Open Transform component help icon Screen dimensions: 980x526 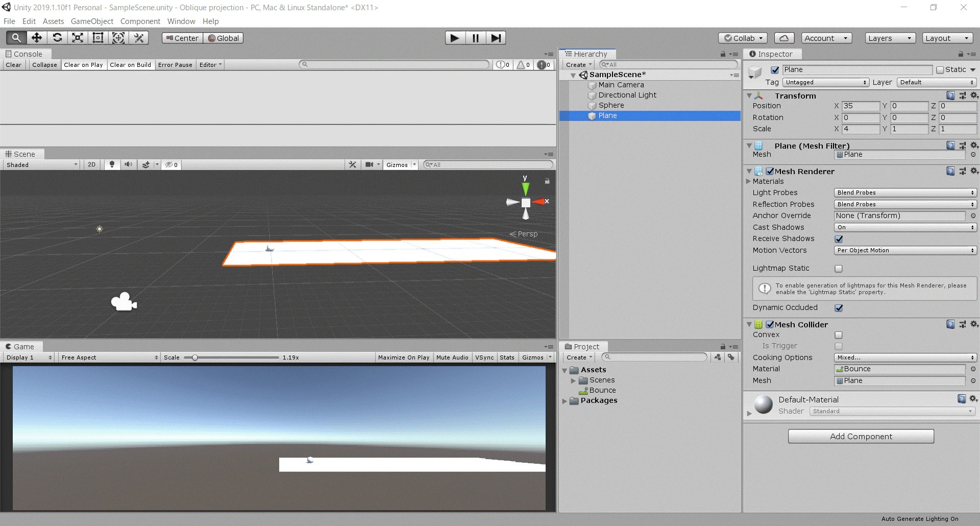[950, 95]
